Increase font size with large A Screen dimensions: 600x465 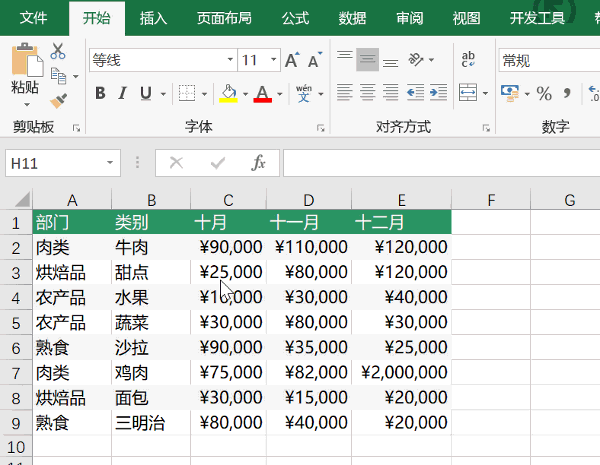(x=293, y=60)
